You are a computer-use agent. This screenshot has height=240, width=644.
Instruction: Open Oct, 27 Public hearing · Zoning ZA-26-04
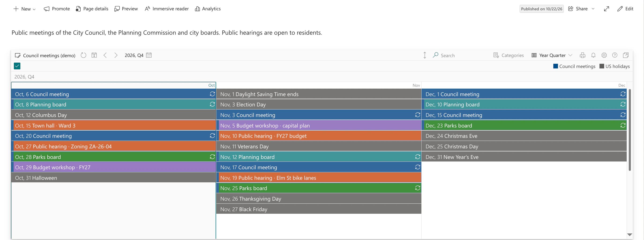[113, 146]
